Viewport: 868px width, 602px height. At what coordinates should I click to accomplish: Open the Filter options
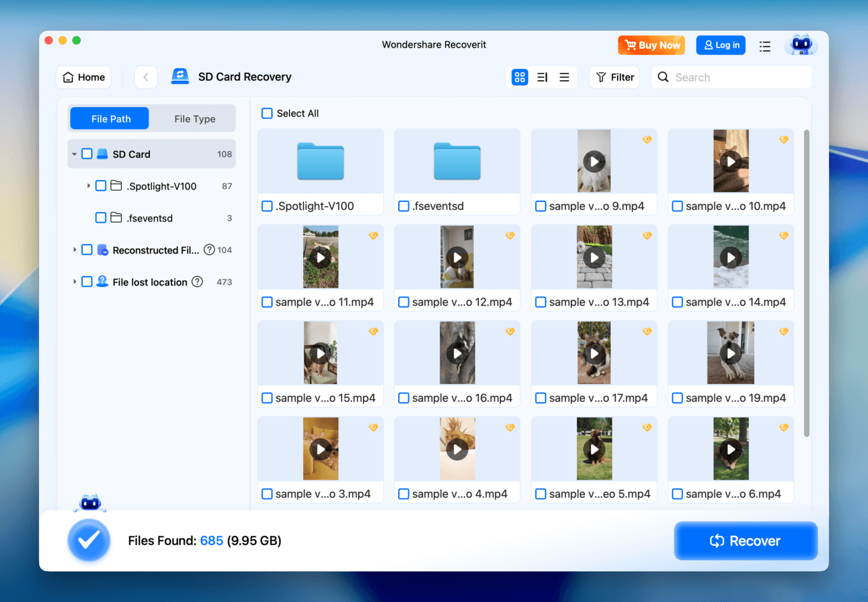coord(614,77)
